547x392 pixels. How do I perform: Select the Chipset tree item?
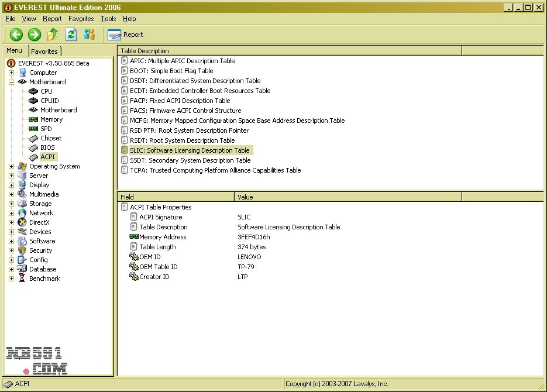pyautogui.click(x=51, y=138)
